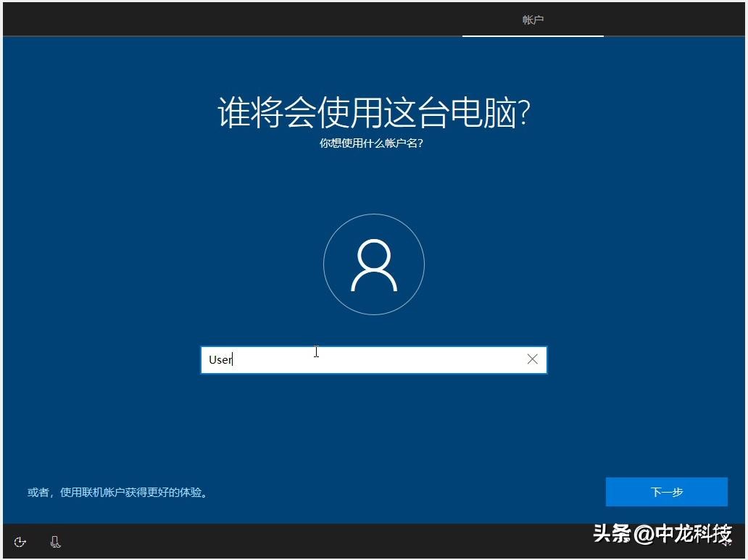Image resolution: width=748 pixels, height=560 pixels.
Task: Place cursor after the text User
Action: [233, 359]
